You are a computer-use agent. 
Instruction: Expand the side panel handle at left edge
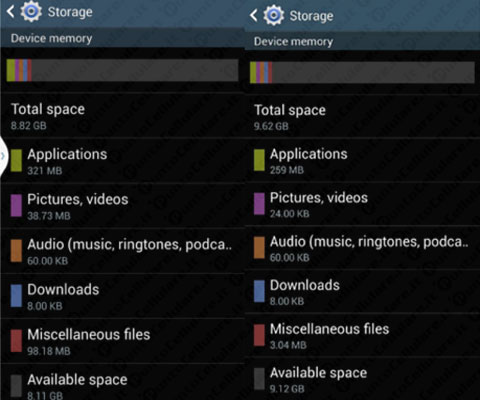click(3, 155)
